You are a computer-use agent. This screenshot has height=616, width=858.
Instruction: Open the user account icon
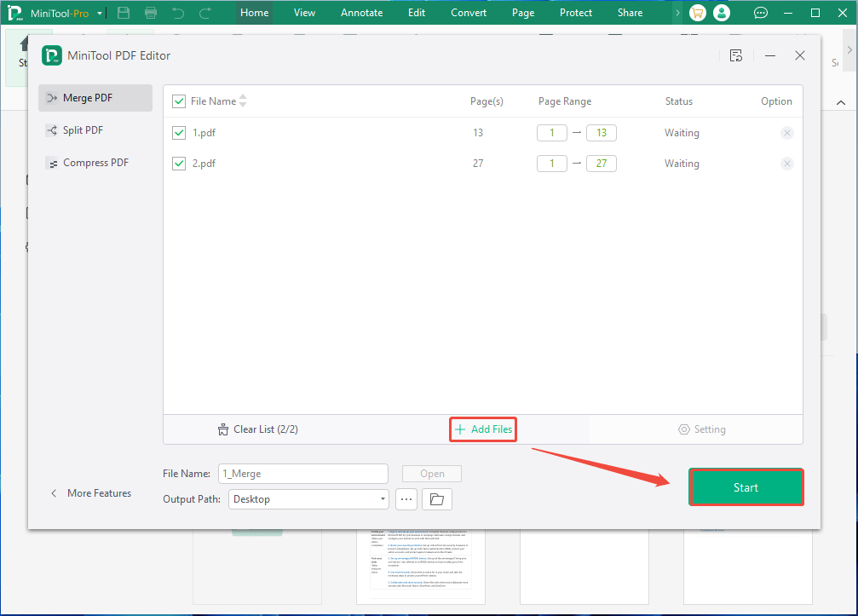click(722, 12)
